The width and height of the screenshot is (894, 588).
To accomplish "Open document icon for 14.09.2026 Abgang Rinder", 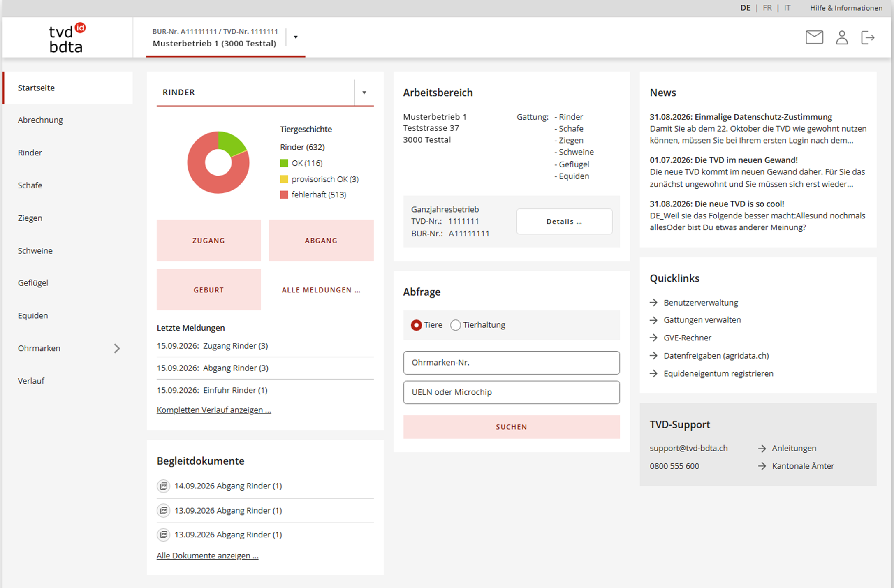I will 164,486.
